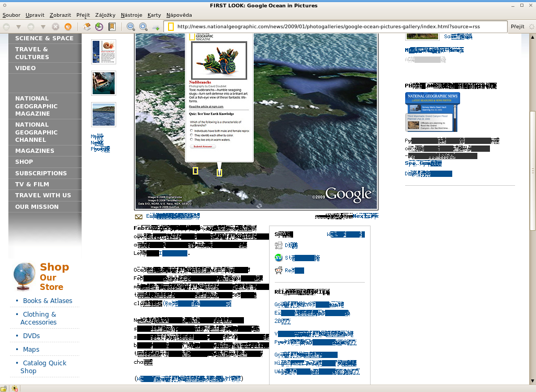Open the Nápověda menu
This screenshot has height=392, width=536.
click(x=179, y=15)
